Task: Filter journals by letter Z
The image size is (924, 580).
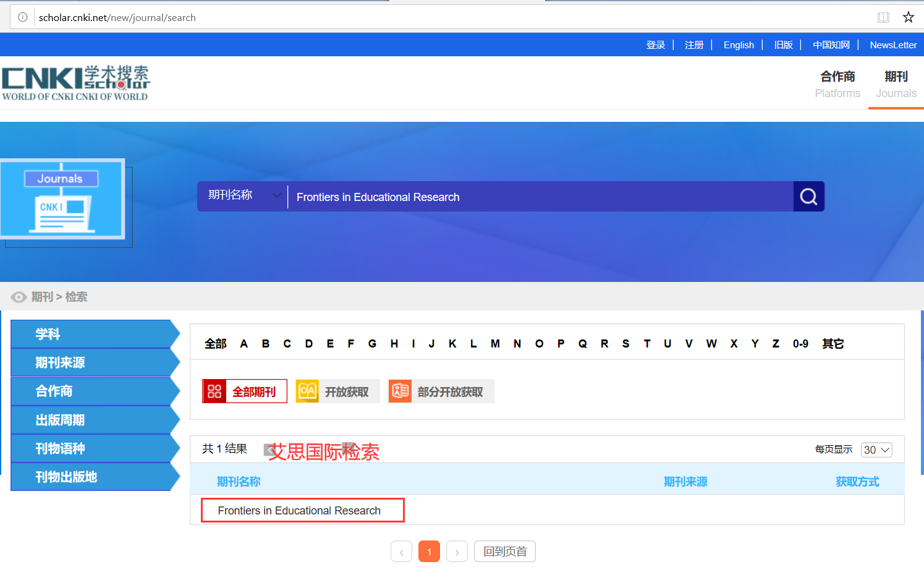Action: (x=776, y=344)
